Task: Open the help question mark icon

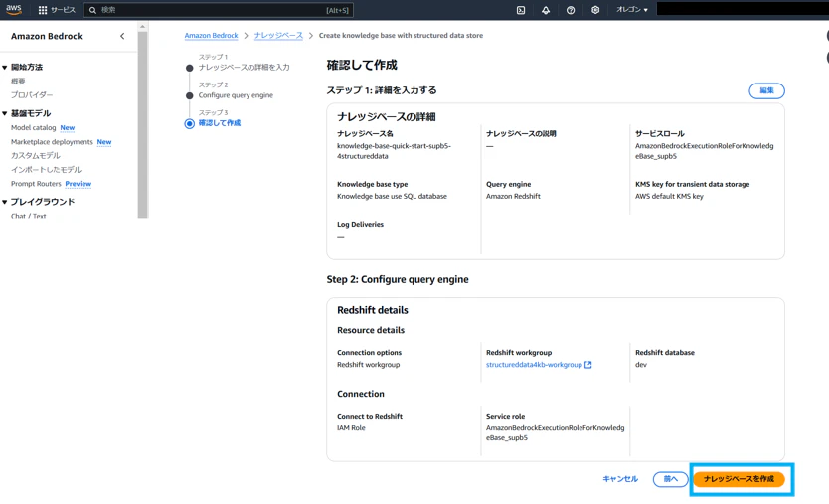Action: (571, 10)
